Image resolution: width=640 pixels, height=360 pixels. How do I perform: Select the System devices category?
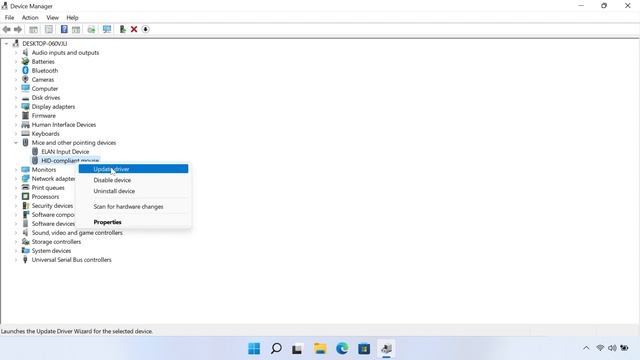pyautogui.click(x=51, y=251)
